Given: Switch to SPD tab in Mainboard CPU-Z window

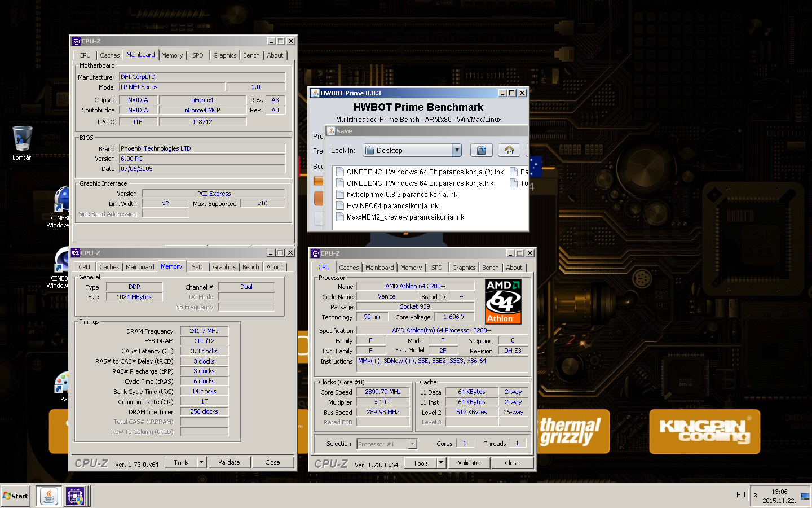Looking at the screenshot, I should click(x=198, y=55).
